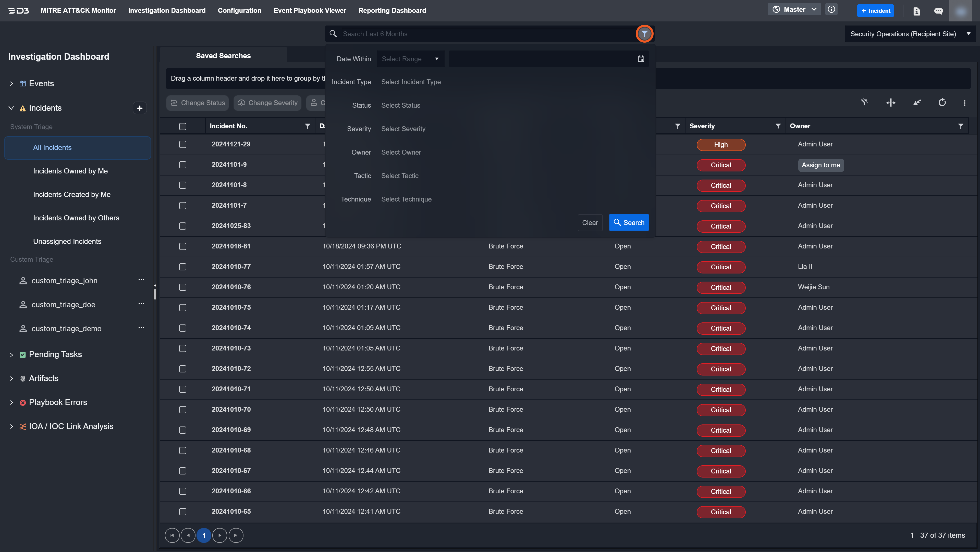
Task: Click the blue Search button
Action: (x=629, y=223)
